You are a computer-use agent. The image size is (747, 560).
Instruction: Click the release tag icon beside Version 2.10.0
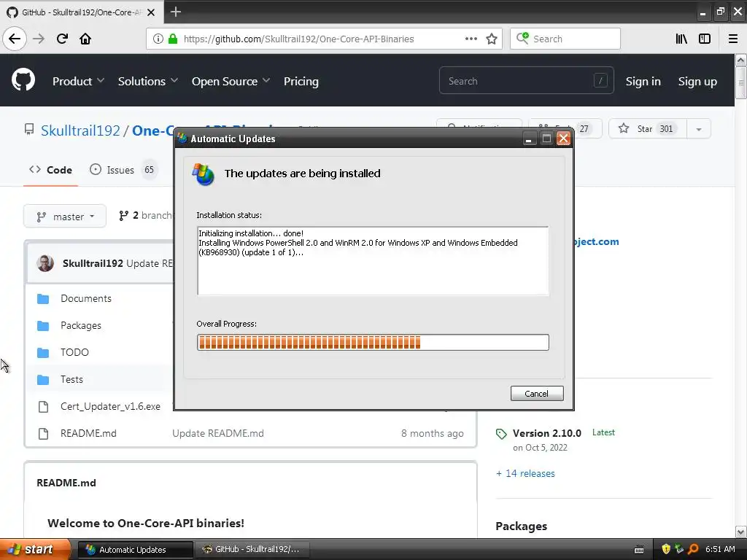(500, 434)
